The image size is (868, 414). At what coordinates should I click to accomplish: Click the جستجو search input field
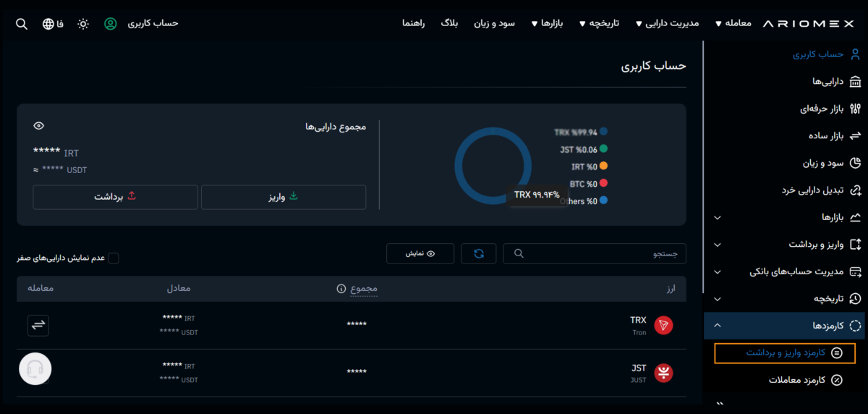coord(594,253)
